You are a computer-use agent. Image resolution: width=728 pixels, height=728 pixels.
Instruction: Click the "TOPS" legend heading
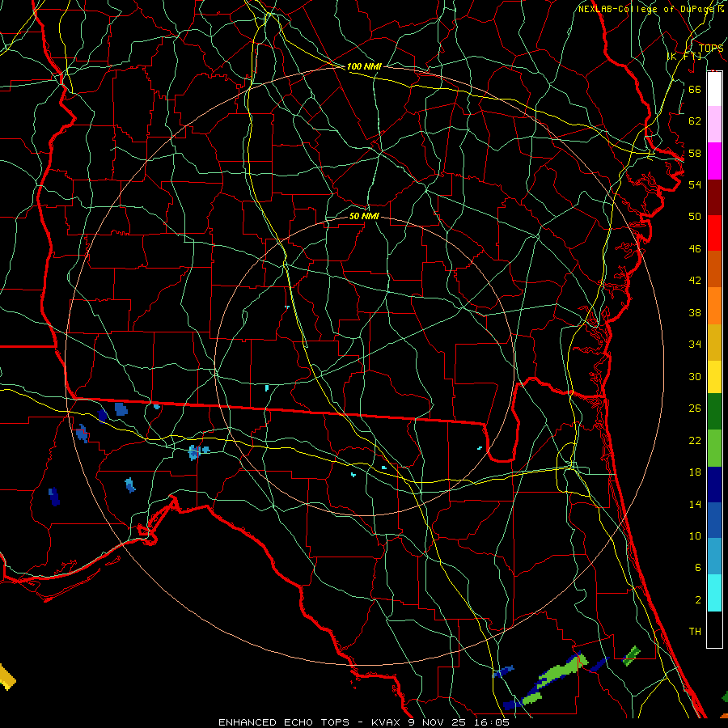pos(711,49)
